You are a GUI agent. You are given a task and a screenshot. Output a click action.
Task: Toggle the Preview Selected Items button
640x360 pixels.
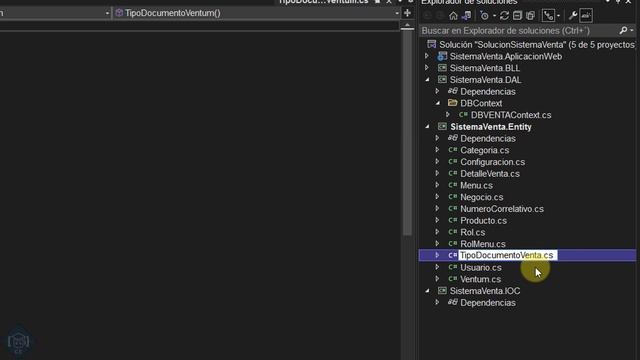point(586,16)
